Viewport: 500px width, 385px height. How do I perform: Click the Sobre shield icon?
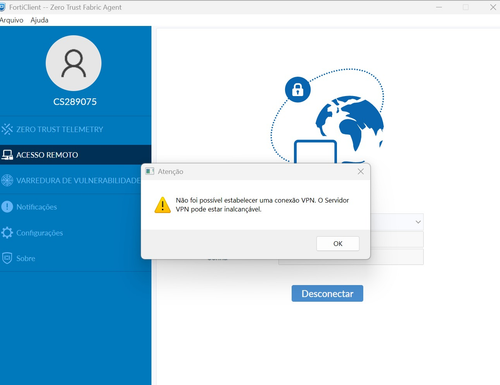point(7,258)
